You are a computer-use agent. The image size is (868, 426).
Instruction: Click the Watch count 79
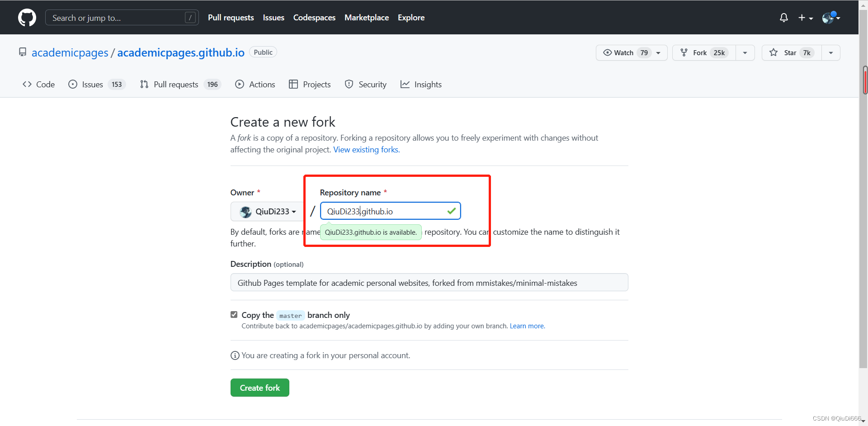(644, 53)
